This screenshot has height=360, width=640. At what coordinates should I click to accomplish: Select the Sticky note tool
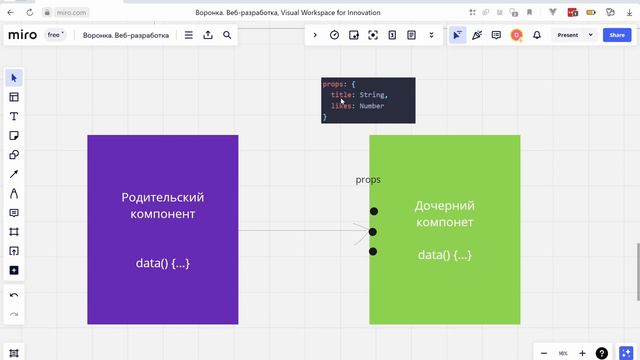(x=14, y=136)
